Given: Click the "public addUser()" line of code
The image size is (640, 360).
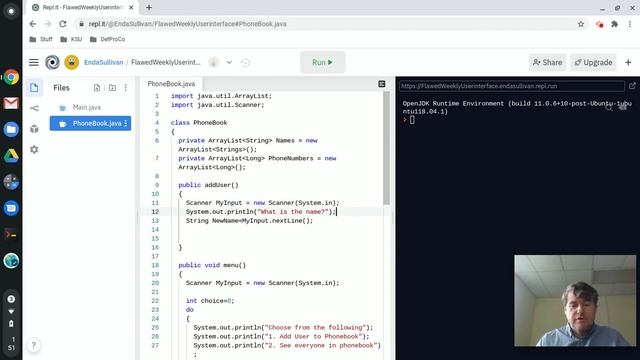Looking at the screenshot, I should [208, 185].
